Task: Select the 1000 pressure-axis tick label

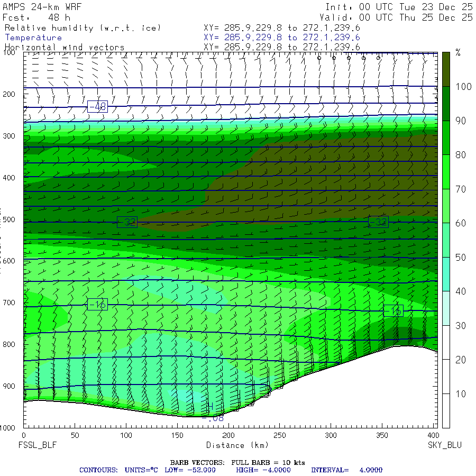Action: coord(7,428)
